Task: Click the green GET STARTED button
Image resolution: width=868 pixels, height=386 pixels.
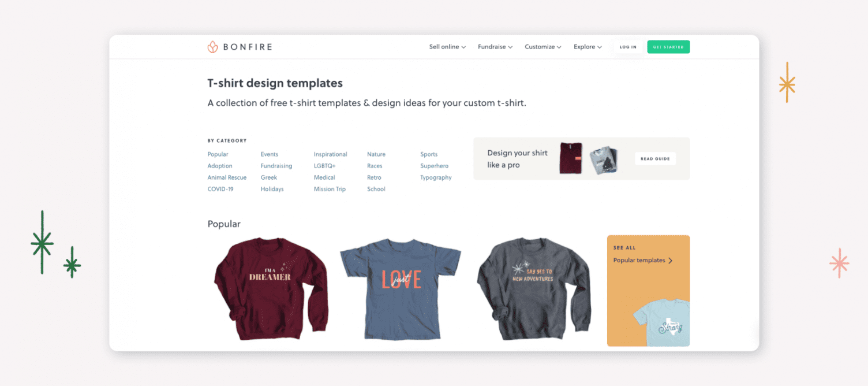Action: click(x=668, y=47)
